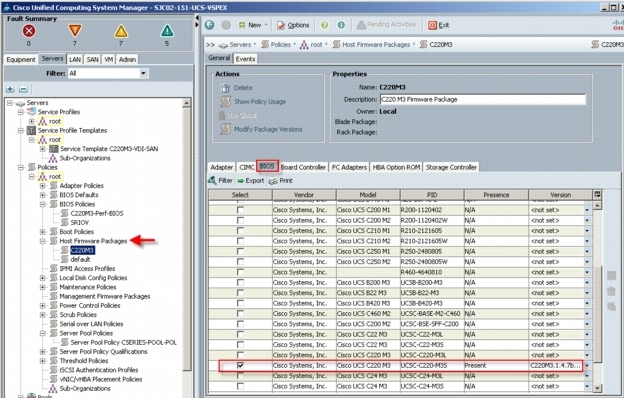This screenshot has height=398, width=624.
Task: Open version dropdown for R200-1120402 row
Action: coord(587,210)
